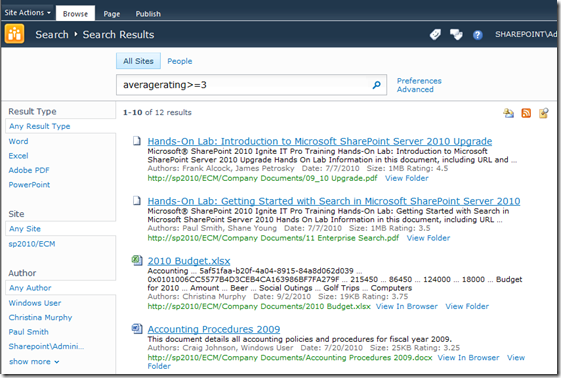Open the I Like It tag icon
This screenshot has height=378, width=561.
click(435, 34)
